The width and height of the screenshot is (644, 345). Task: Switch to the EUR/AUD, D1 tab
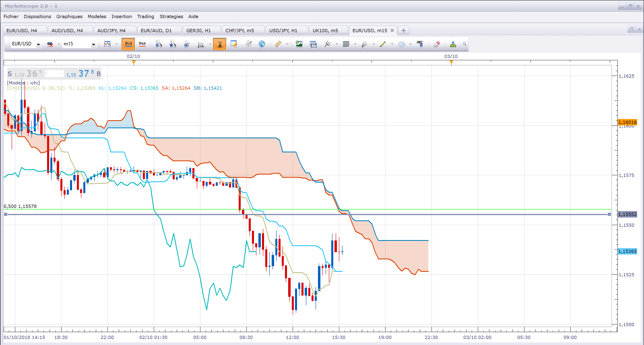click(159, 31)
